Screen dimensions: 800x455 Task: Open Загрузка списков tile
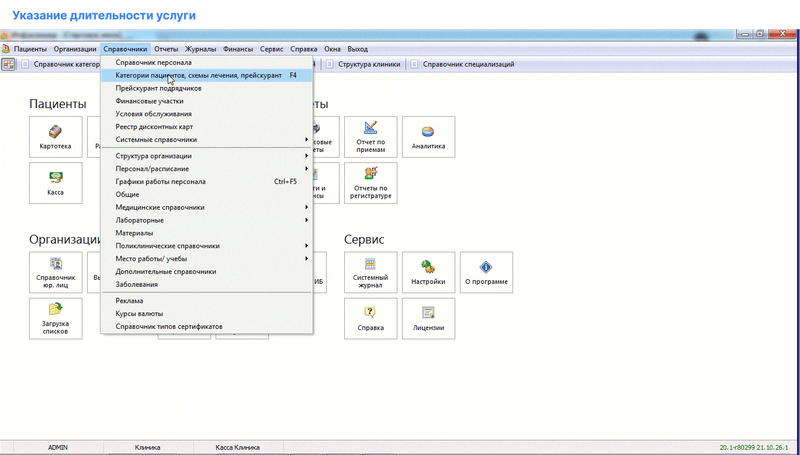(56, 319)
